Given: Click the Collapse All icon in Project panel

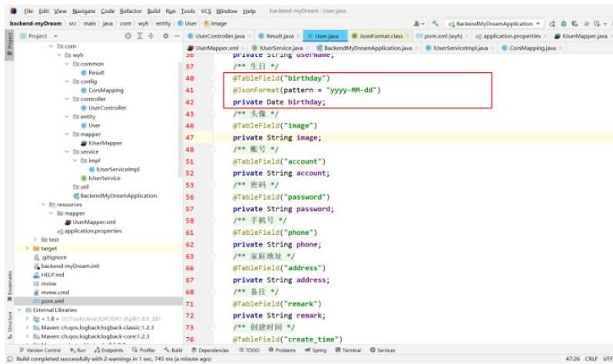Looking at the screenshot, I should point(151,36).
